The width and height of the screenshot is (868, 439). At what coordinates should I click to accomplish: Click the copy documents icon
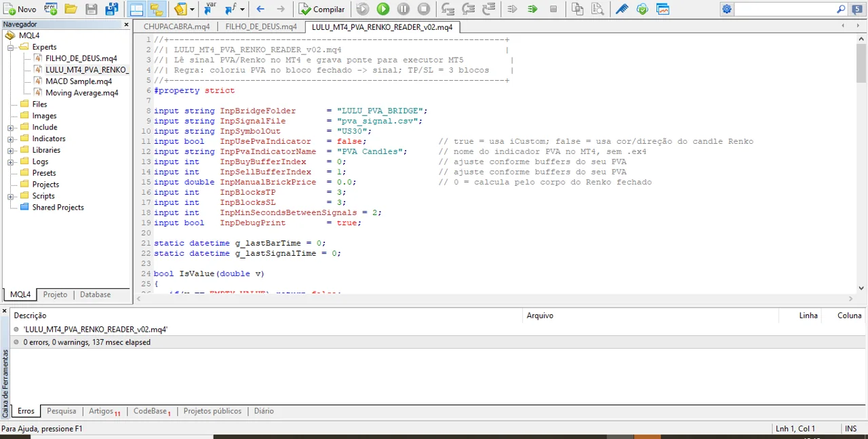click(x=577, y=9)
